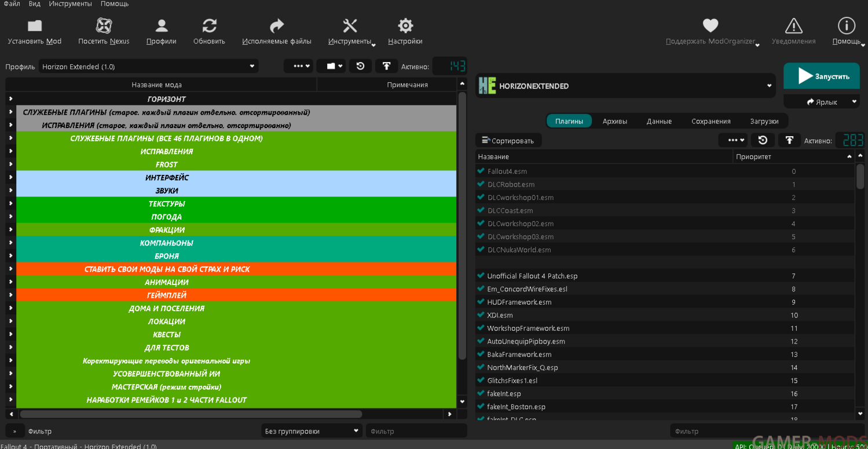This screenshot has width=868, height=449.
Task: Open the Horizon Extended profile dropdown
Action: 148,67
